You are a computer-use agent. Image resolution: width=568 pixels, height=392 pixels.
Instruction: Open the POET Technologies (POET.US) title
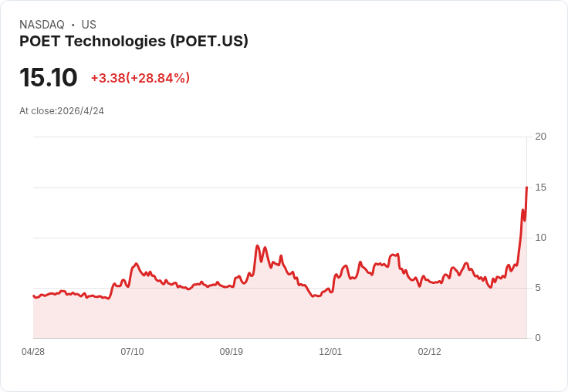click(134, 42)
